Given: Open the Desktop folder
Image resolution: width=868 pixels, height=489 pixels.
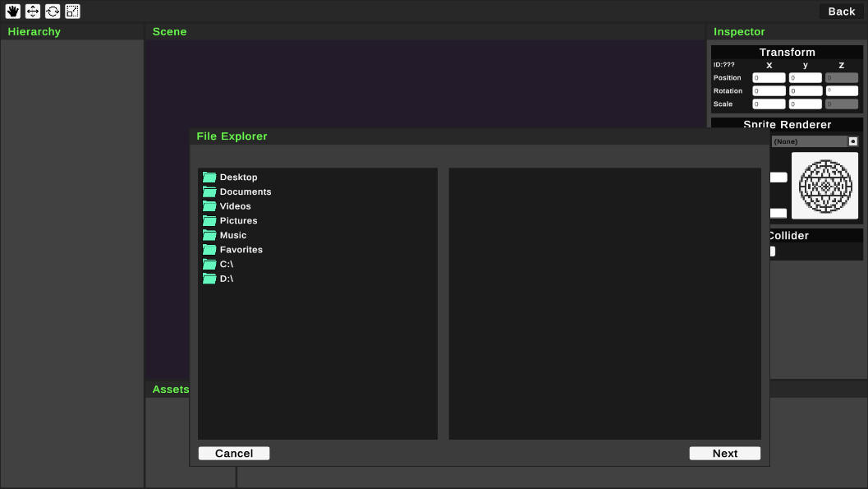Looking at the screenshot, I should coord(238,178).
